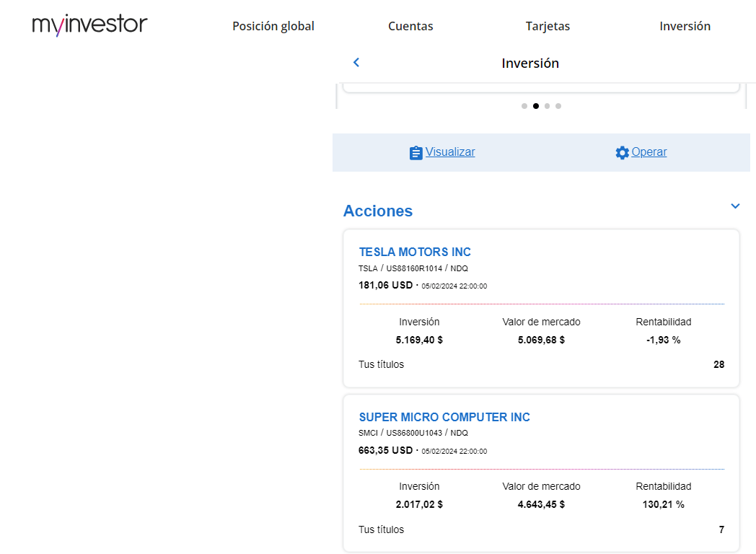Click Super Micro return 130,21 %
Viewport: 756px width, 554px height.
(x=664, y=504)
